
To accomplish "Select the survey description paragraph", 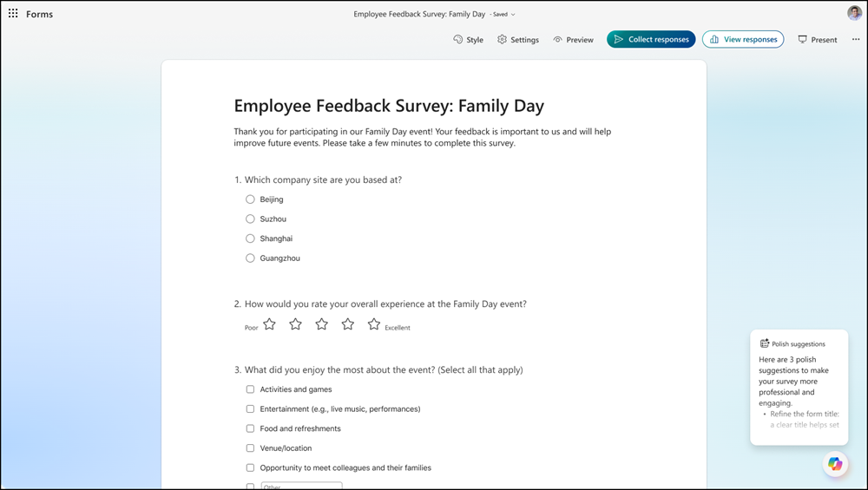I will pos(423,137).
